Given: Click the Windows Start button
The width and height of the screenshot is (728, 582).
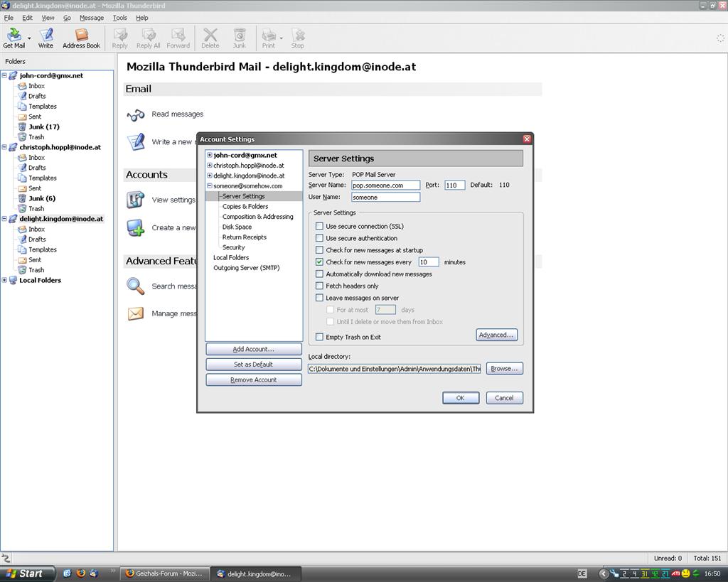Looking at the screenshot, I should [x=26, y=573].
